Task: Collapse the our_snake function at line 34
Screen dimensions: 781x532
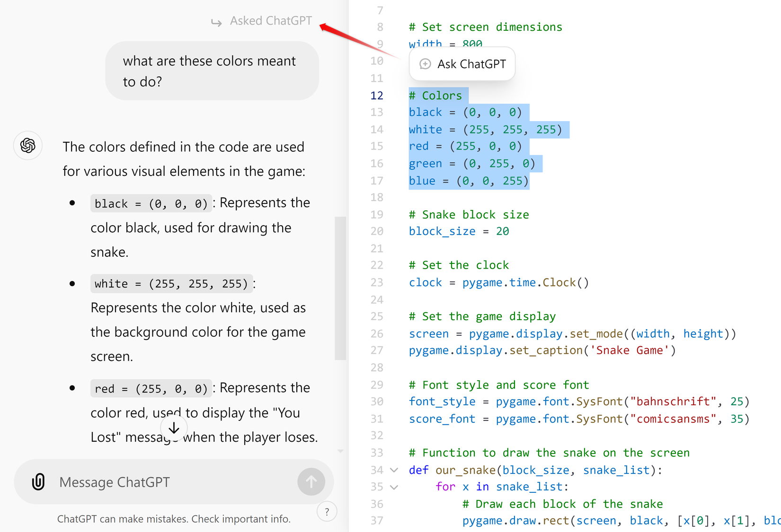Action: 394,470
